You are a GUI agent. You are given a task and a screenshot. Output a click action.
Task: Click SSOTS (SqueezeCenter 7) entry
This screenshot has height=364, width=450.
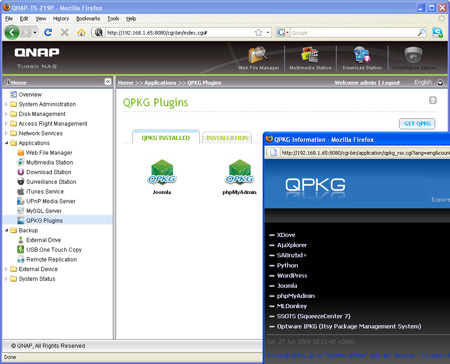(314, 316)
